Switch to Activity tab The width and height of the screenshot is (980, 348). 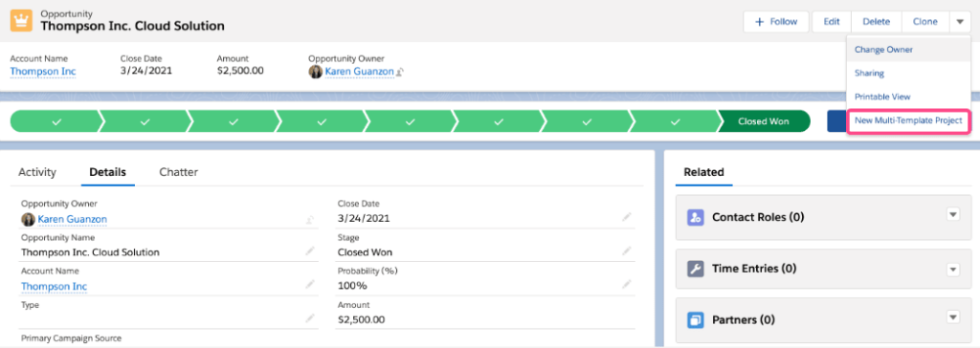[x=37, y=172]
